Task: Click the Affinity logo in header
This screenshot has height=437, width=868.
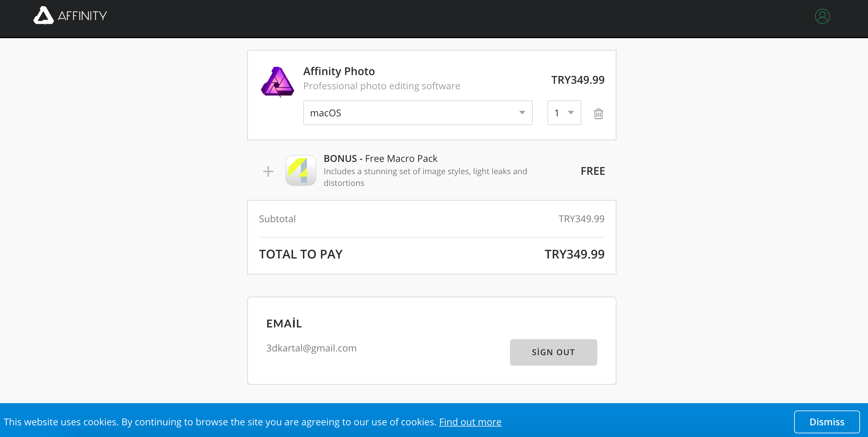Action: [70, 15]
